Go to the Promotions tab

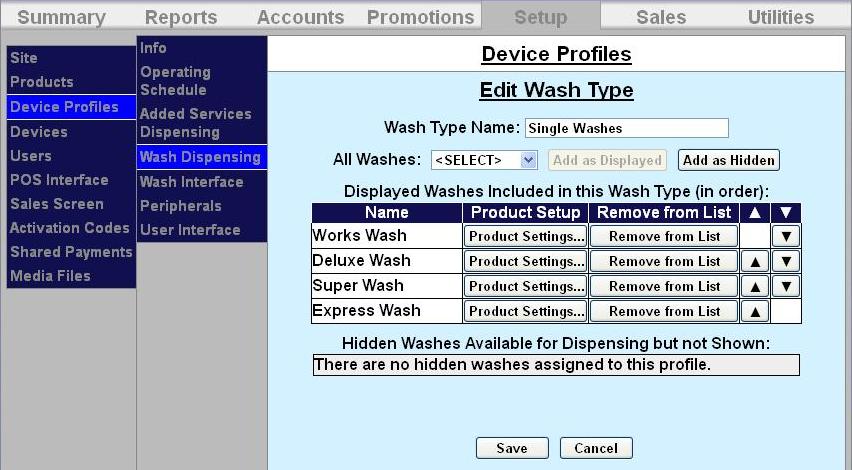click(420, 17)
